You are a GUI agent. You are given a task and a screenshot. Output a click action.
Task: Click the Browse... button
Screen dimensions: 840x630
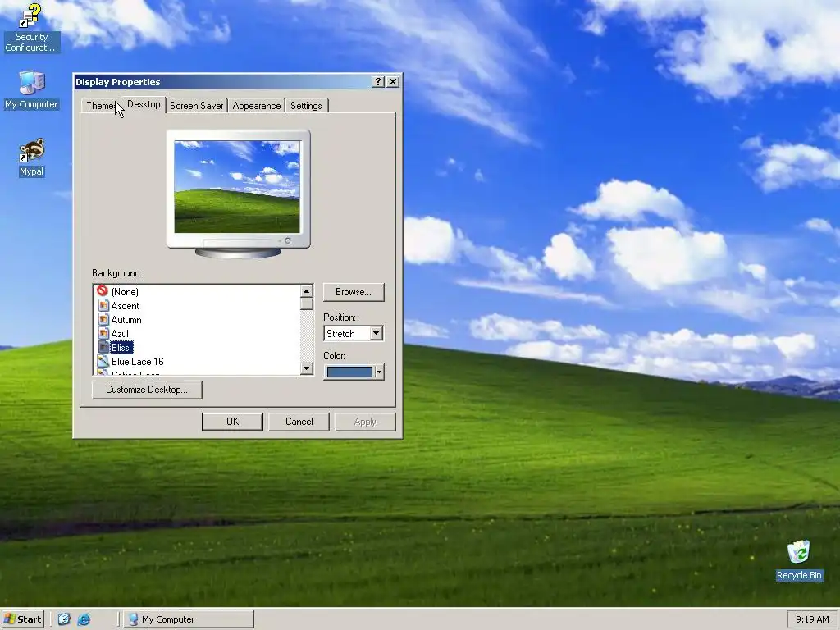click(354, 292)
